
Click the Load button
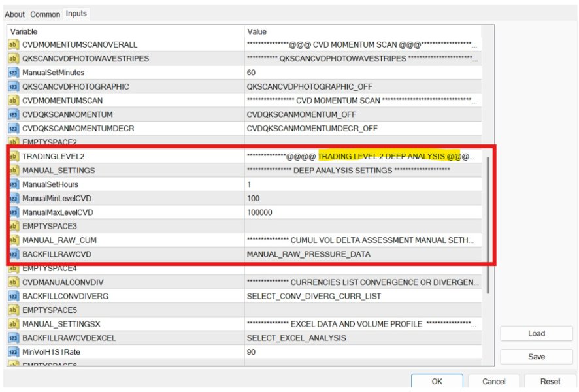[x=536, y=334]
